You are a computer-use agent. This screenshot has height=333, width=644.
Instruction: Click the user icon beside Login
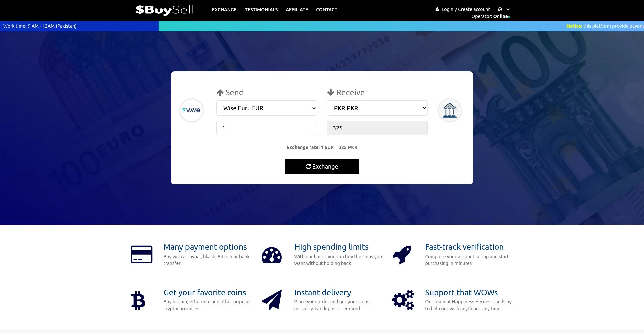point(437,9)
